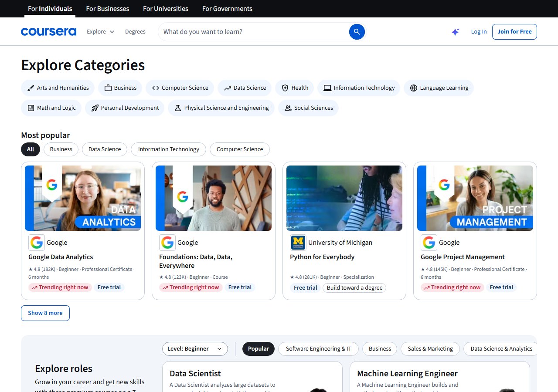Select Computer Science filter under Most popular

240,149
